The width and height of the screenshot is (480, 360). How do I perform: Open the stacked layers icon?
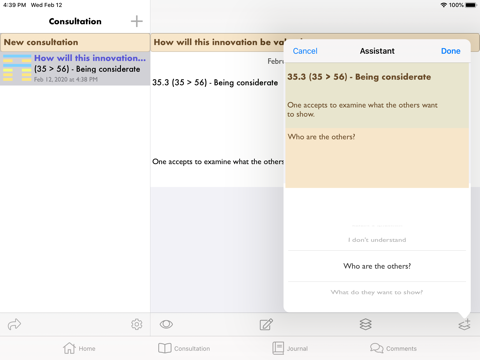point(365,324)
